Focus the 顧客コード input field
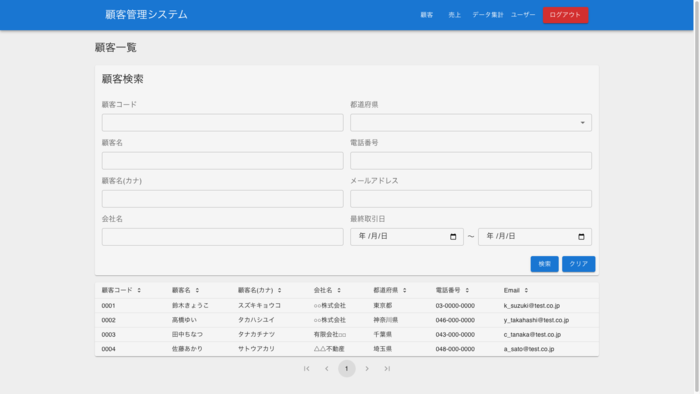700x394 pixels. 222,123
